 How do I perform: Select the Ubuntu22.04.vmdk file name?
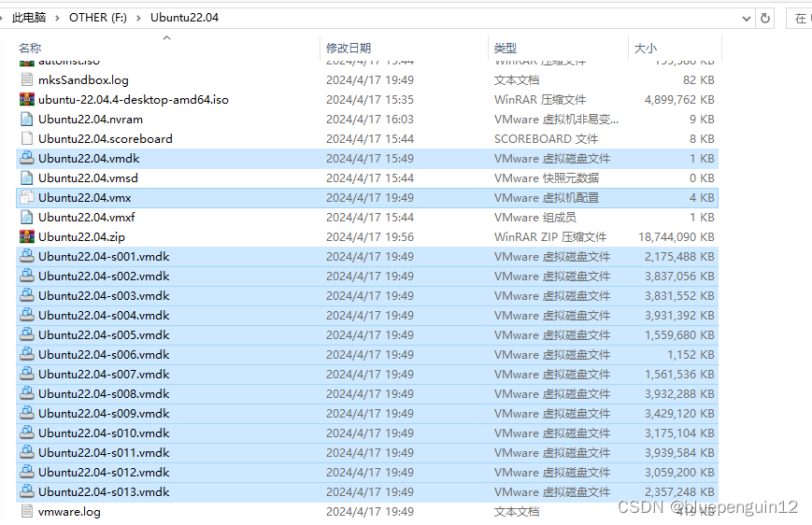tap(89, 159)
